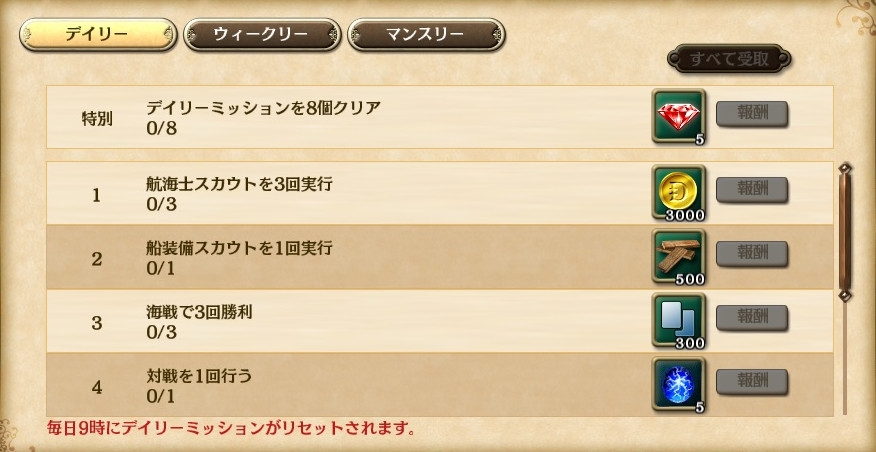Claim 報酬 for the special daily mission

tap(752, 114)
